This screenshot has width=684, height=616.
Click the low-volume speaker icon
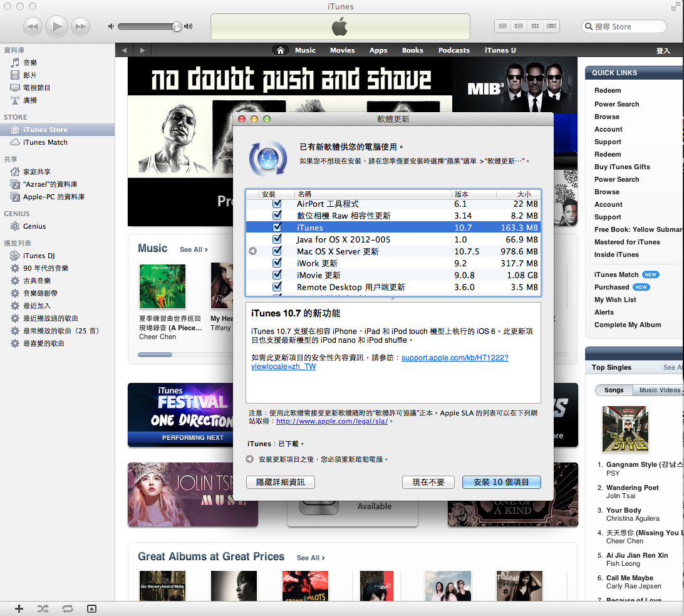[x=111, y=26]
